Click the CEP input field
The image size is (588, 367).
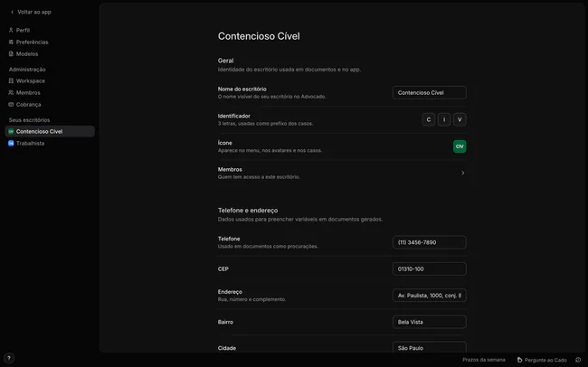[430, 268]
